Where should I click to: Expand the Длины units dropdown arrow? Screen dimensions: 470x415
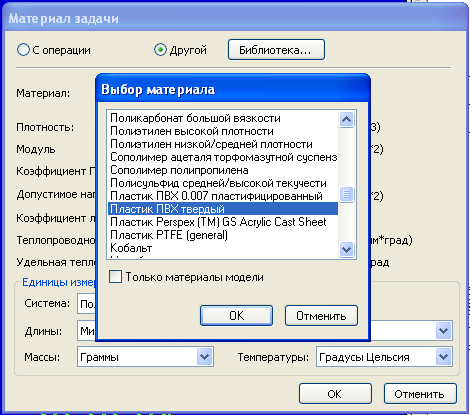pos(444,331)
